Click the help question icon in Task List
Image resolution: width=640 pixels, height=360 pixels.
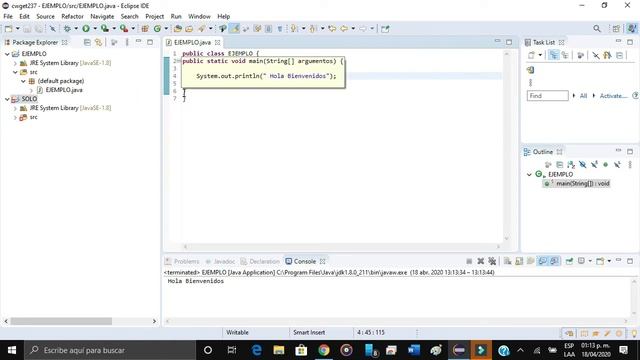(x=635, y=96)
